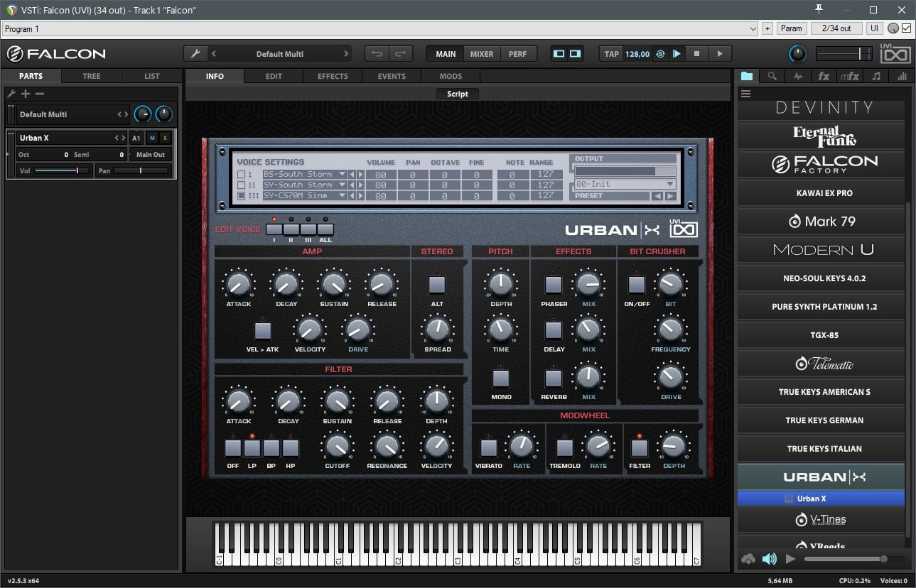Open the music note events tab

[876, 76]
